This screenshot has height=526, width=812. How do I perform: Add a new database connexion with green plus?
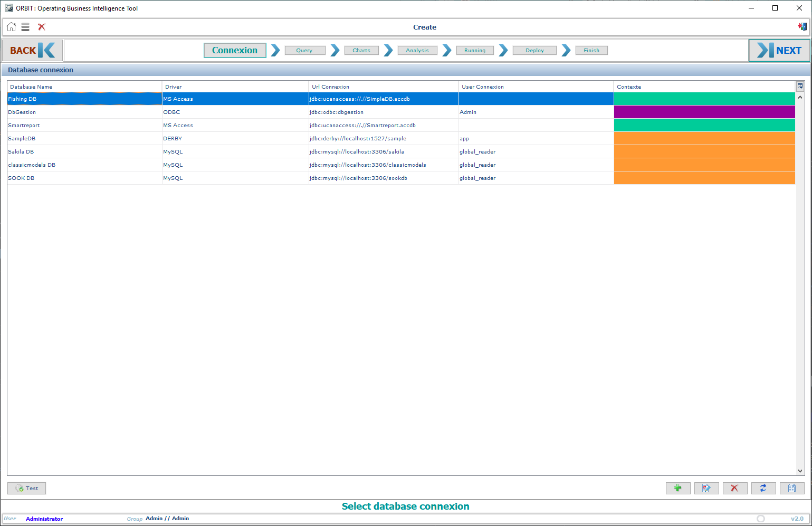678,488
